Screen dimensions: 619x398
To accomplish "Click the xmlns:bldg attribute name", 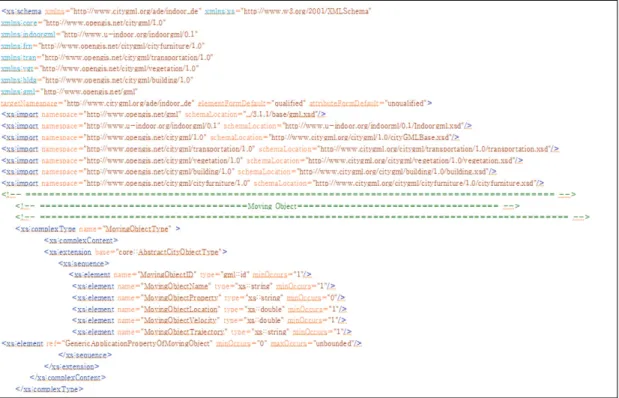I will pyautogui.click(x=19, y=80).
